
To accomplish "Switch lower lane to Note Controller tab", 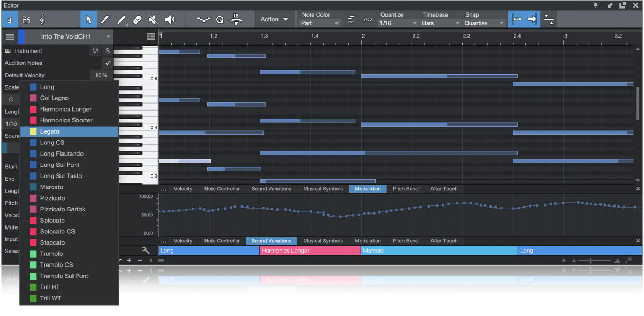I will (222, 241).
